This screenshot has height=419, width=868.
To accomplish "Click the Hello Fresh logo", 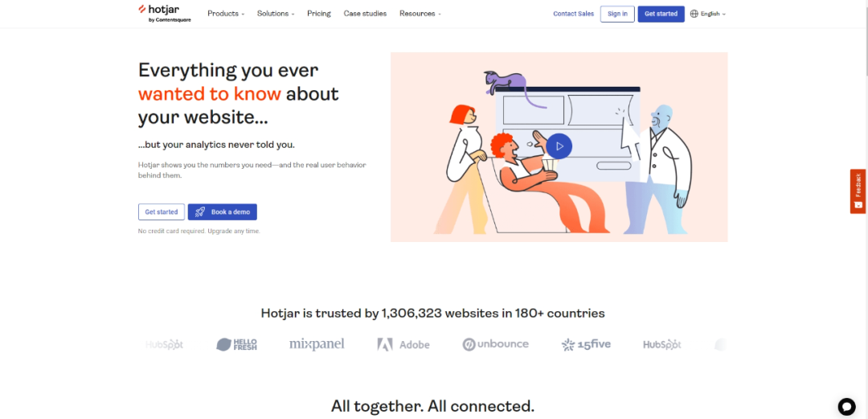I will tap(236, 344).
